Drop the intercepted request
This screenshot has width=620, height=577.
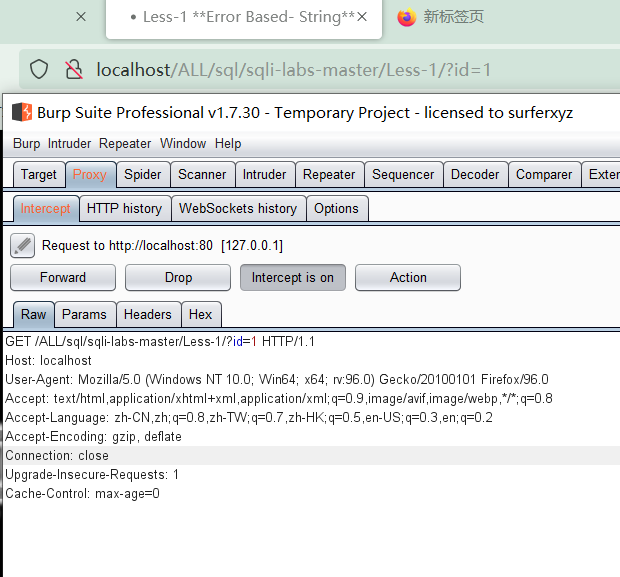coord(178,278)
